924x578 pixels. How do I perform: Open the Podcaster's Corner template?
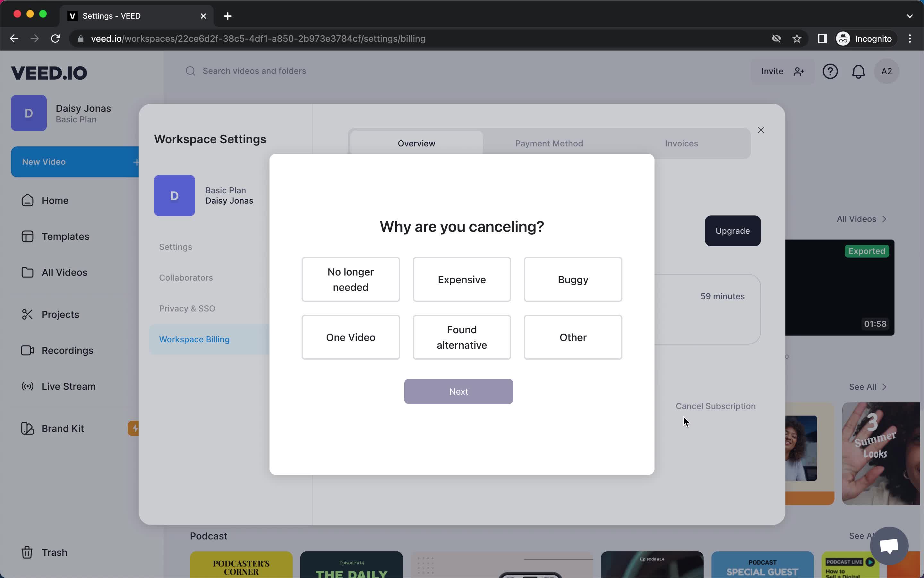coord(241,565)
